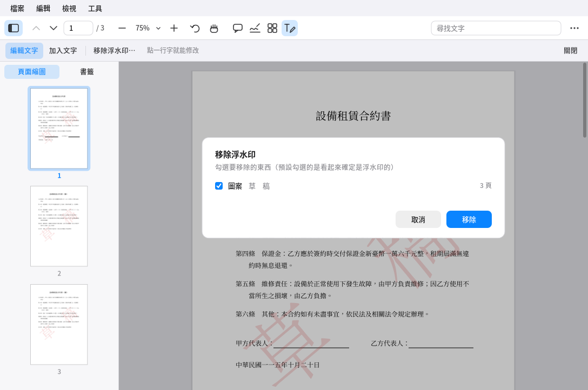Click 取消 in the watermark dialog
This screenshot has height=390, width=588.
tap(418, 219)
